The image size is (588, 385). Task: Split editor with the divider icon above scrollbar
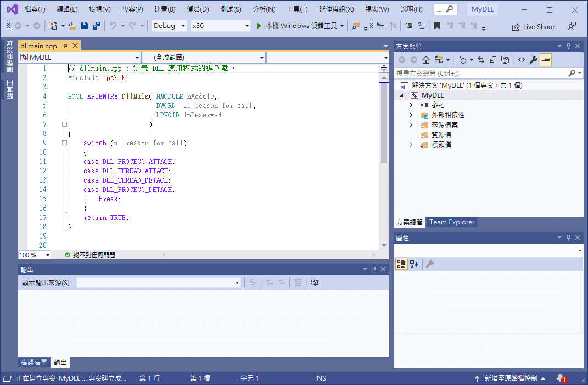coord(384,68)
